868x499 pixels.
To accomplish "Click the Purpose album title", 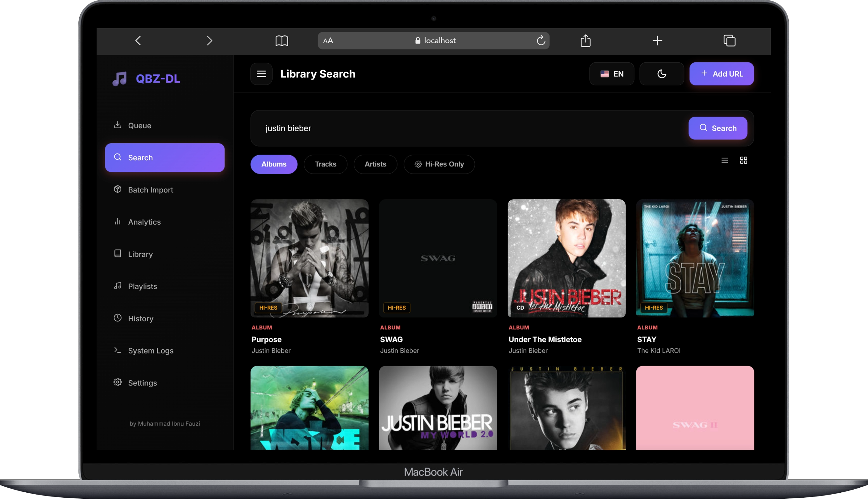I will pos(266,339).
